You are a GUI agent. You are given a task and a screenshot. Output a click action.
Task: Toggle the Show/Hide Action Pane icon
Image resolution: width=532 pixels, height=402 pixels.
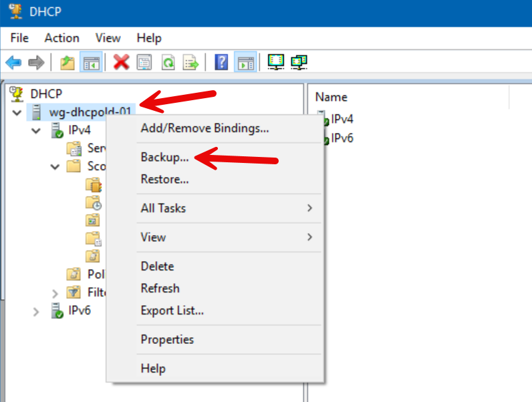[x=245, y=62]
